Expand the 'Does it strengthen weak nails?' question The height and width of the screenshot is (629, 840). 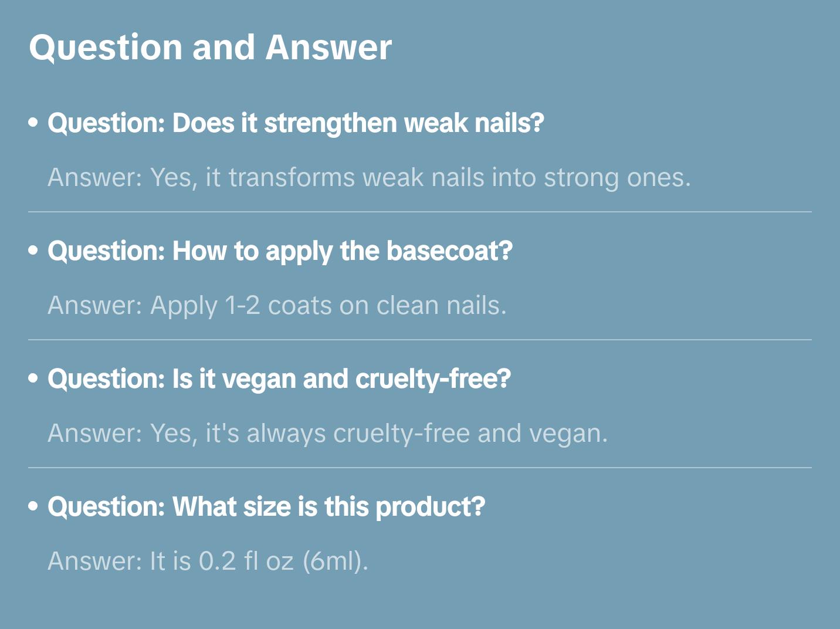(296, 123)
